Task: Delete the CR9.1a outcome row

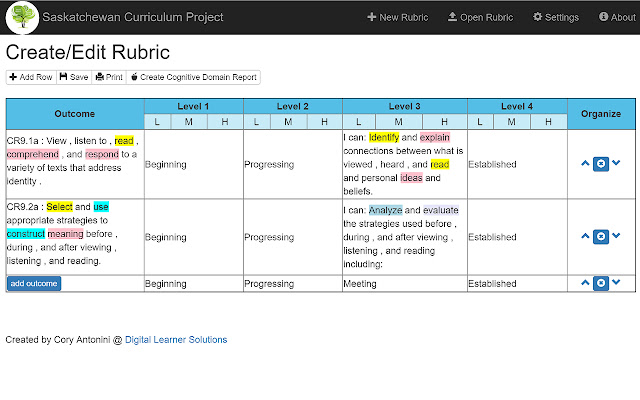Action: 601,163
